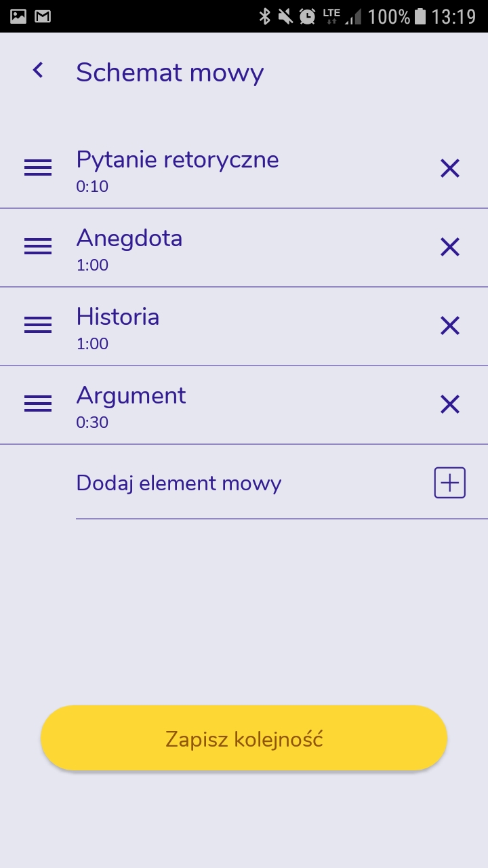488x868 pixels.
Task: Tap the drag handle for Historia
Action: 38,325
